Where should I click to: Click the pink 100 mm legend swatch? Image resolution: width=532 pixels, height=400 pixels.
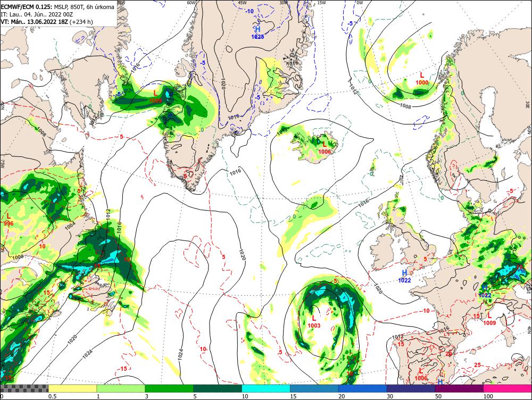tap(508, 388)
